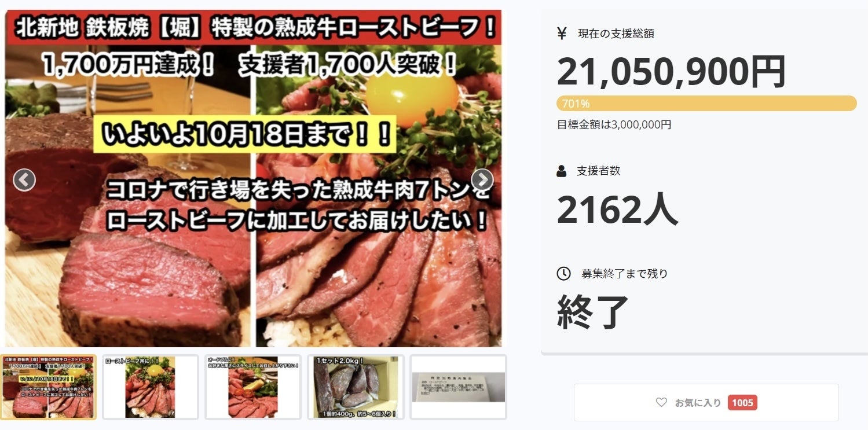This screenshot has height=430, width=868.
Task: Click the person icon beside 支援者数
Action: [561, 171]
